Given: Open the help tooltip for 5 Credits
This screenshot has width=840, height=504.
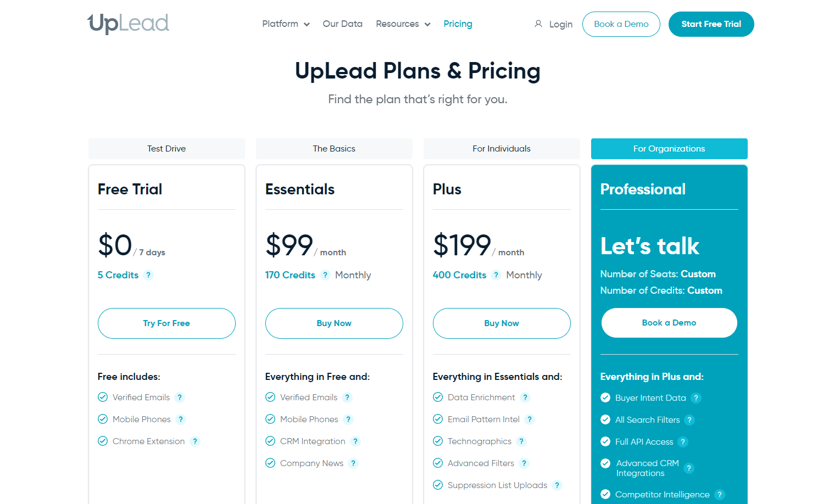Looking at the screenshot, I should [148, 275].
